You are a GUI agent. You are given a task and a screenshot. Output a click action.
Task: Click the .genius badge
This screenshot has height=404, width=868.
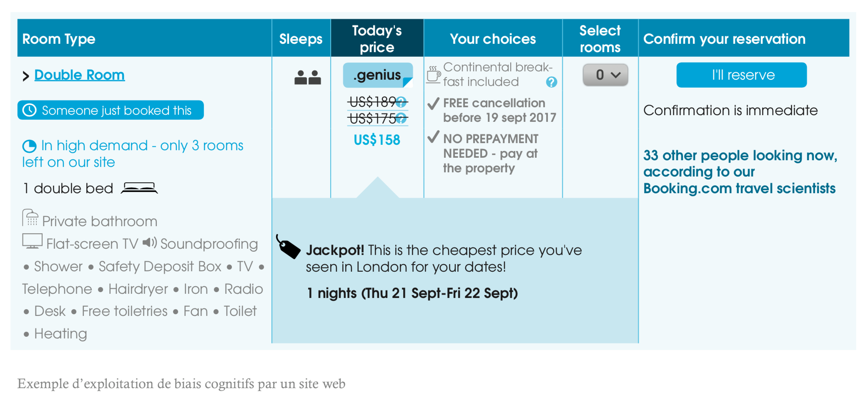[377, 75]
